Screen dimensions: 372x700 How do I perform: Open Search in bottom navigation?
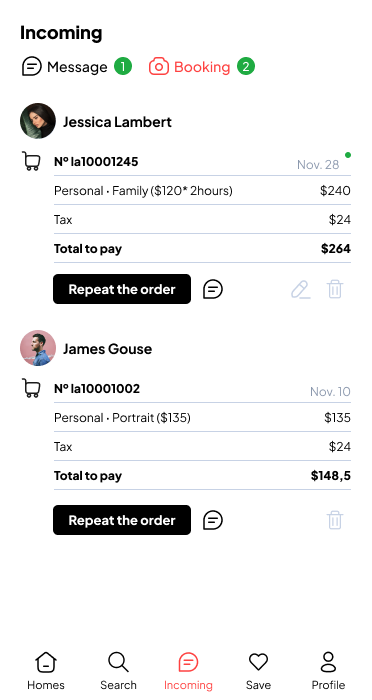118,671
